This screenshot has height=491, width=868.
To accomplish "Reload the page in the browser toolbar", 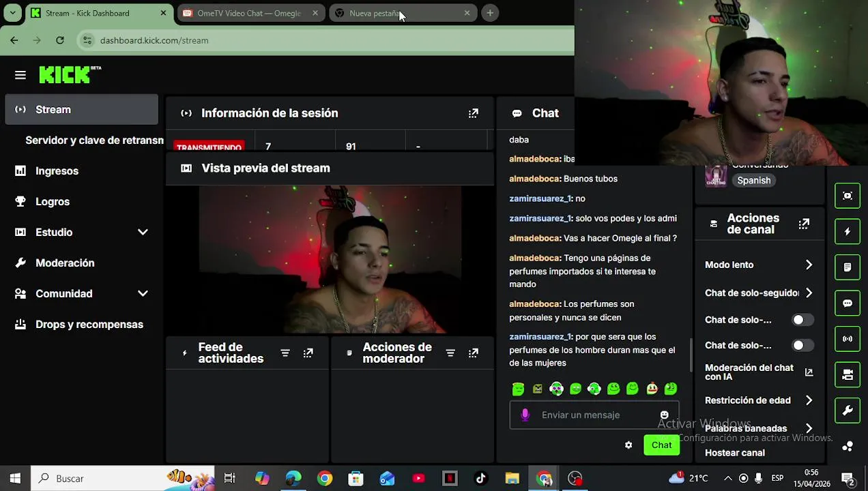I will [60, 40].
